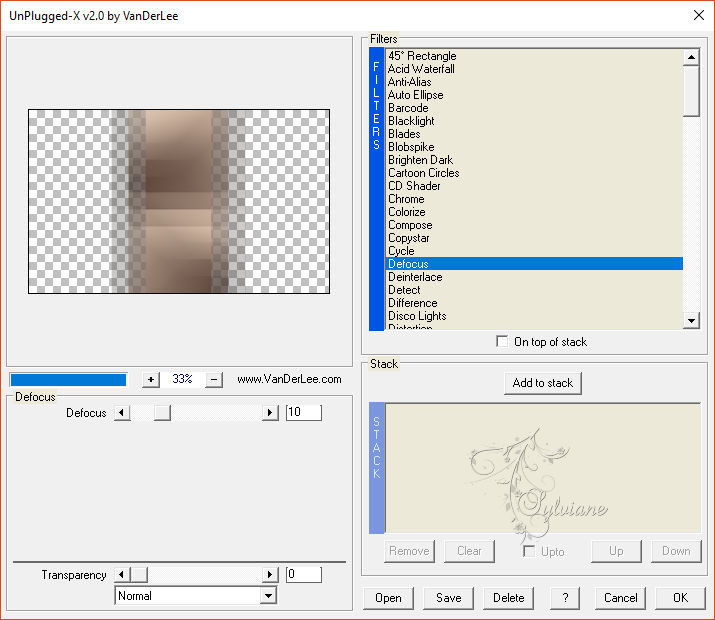
Task: Enable the On top of stack checkbox
Action: coord(502,341)
